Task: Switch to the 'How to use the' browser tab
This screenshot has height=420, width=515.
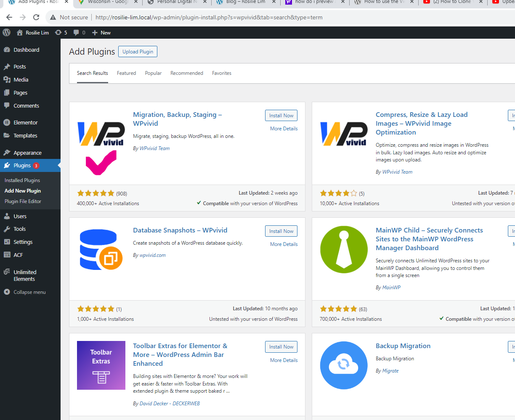Action: [x=384, y=2]
